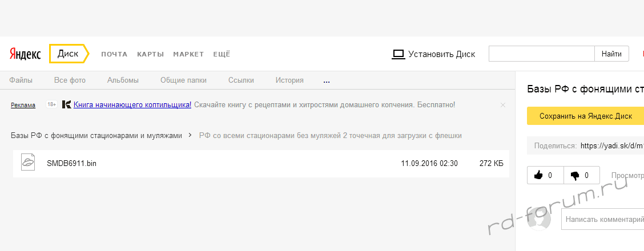
Task: Click the thumbs up like button
Action: pos(545,175)
